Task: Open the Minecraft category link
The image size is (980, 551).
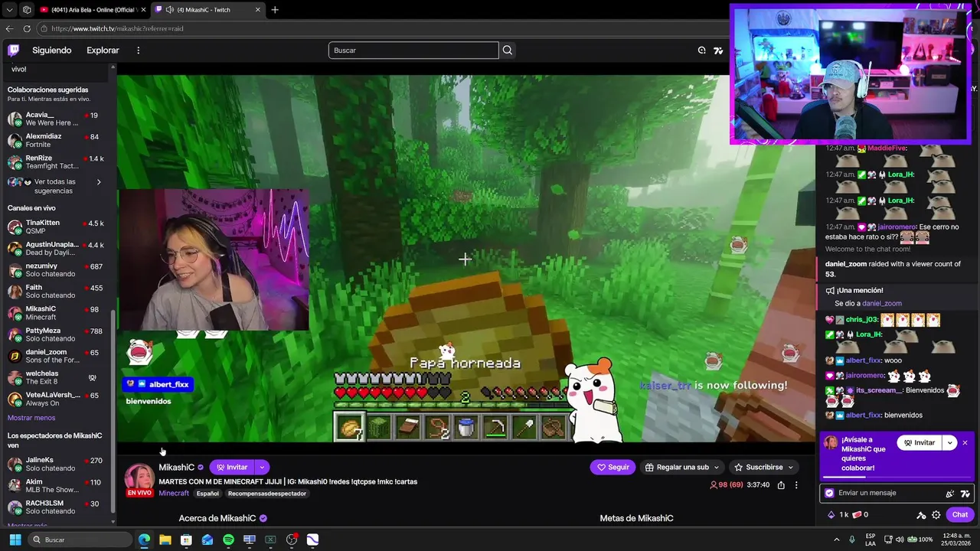Action: click(174, 494)
